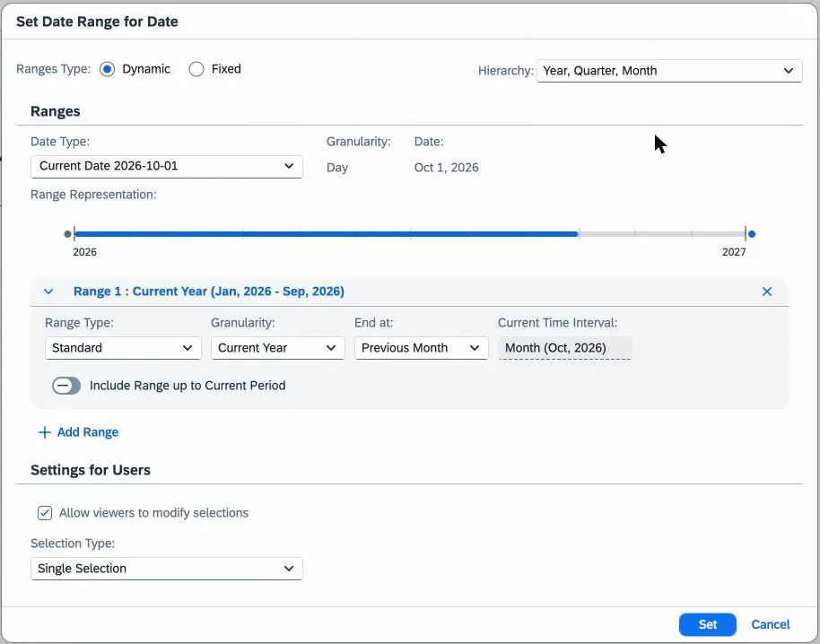Viewport: 820px width, 644px height.
Task: Open the Range Type Standard dropdown
Action: pyautogui.click(x=123, y=348)
